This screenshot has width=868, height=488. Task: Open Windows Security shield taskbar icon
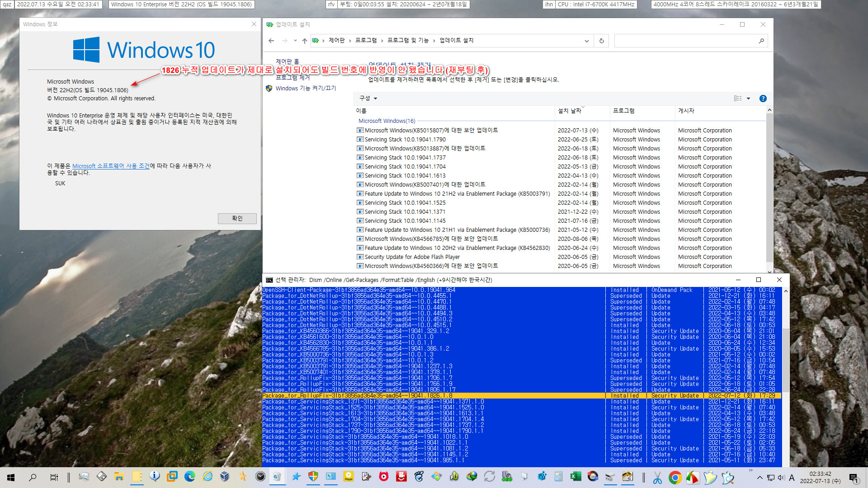click(x=313, y=477)
